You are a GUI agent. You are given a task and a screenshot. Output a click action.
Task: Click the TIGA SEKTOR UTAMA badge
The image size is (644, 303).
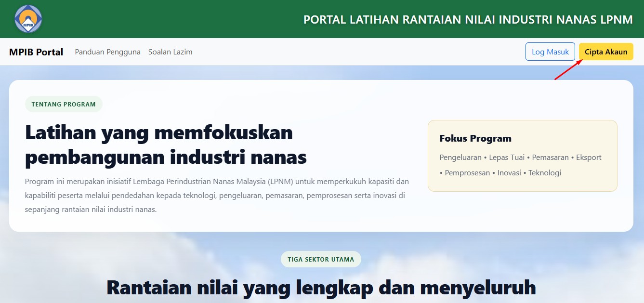tap(321, 259)
